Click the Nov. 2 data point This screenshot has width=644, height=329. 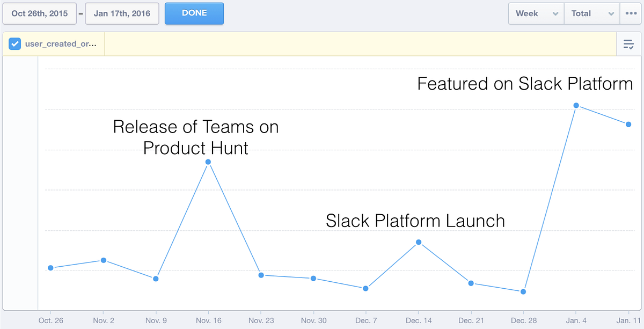[104, 260]
